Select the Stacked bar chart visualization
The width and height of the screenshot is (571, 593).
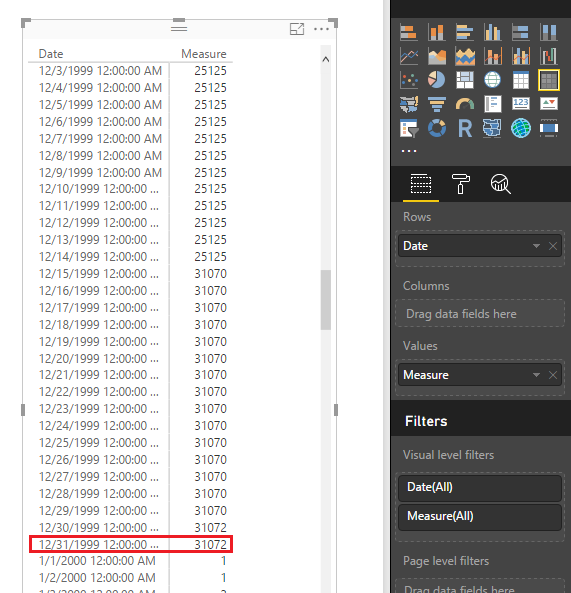point(409,32)
